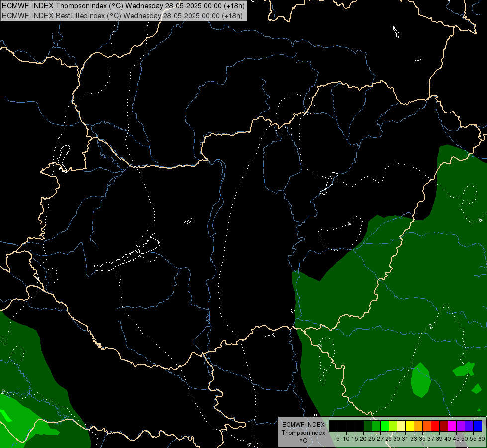Click the bright green 27–29 legend swatch
The image size is (487, 448).
[385, 426]
